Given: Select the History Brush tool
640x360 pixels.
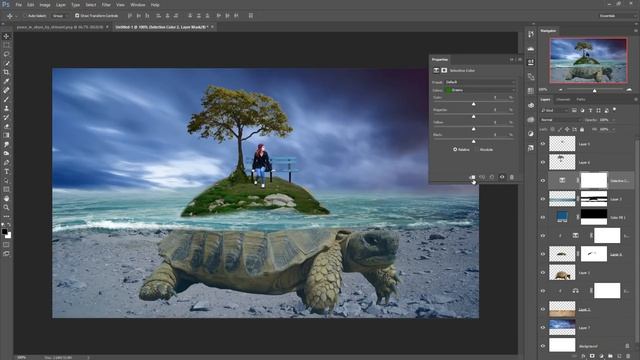Looking at the screenshot, I should click(x=6, y=118).
